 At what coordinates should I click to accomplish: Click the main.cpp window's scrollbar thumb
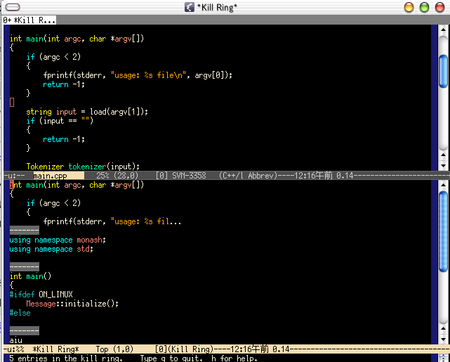coord(443,71)
